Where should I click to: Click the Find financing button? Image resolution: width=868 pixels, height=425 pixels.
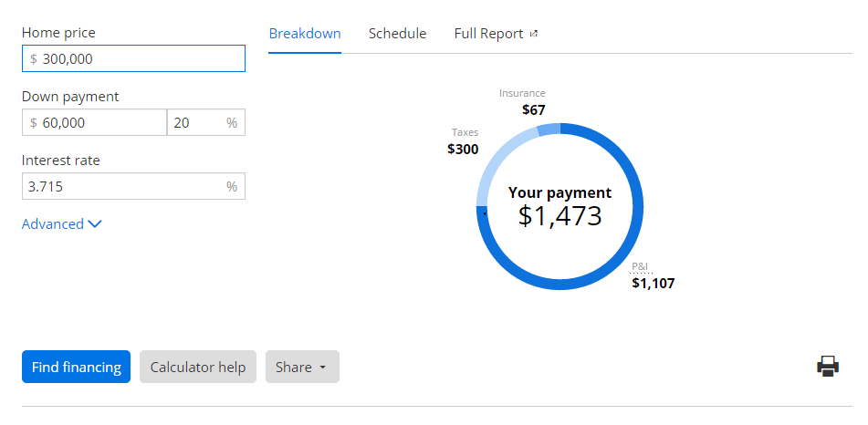77,367
